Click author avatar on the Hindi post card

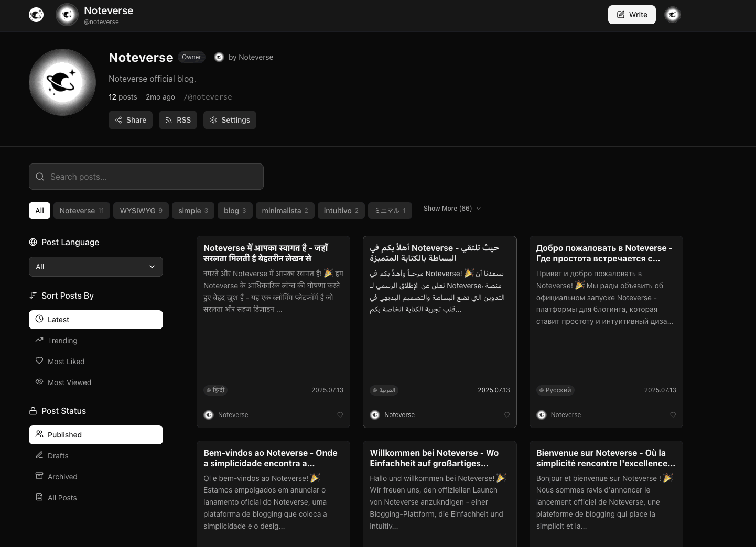tap(209, 415)
